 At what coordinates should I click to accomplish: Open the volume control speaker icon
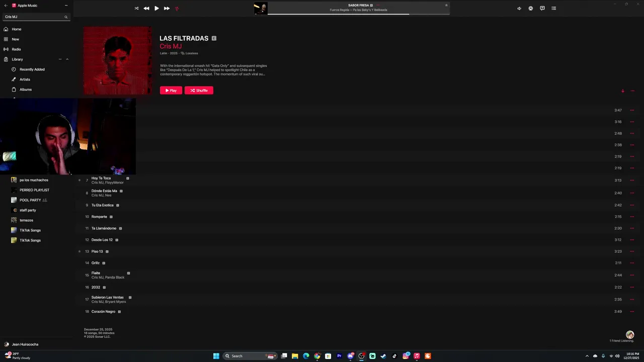(519, 8)
